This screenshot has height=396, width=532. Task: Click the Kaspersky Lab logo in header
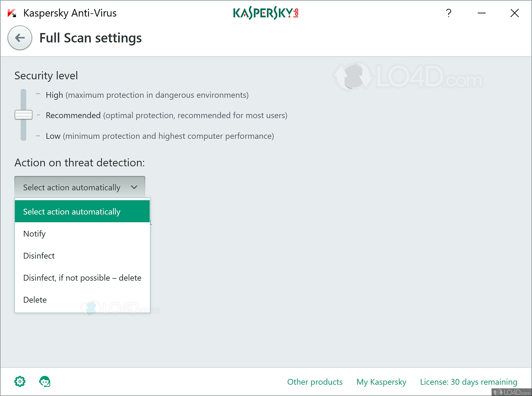[x=266, y=13]
